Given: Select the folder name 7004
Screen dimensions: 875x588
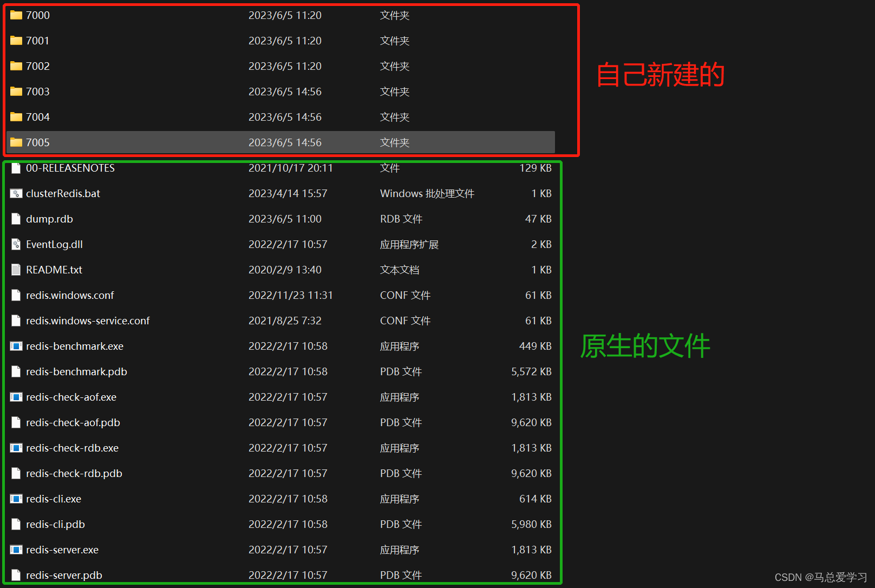Looking at the screenshot, I should 38,117.
